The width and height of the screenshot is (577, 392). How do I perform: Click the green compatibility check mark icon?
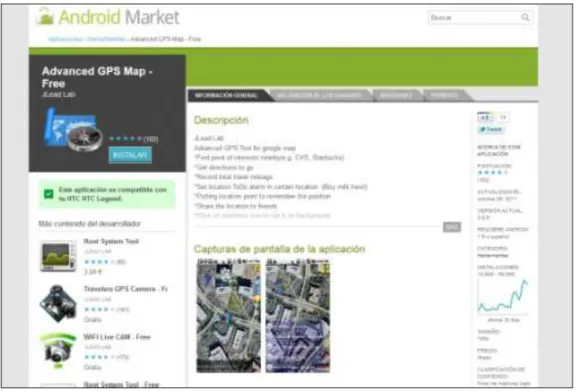pyautogui.click(x=49, y=194)
